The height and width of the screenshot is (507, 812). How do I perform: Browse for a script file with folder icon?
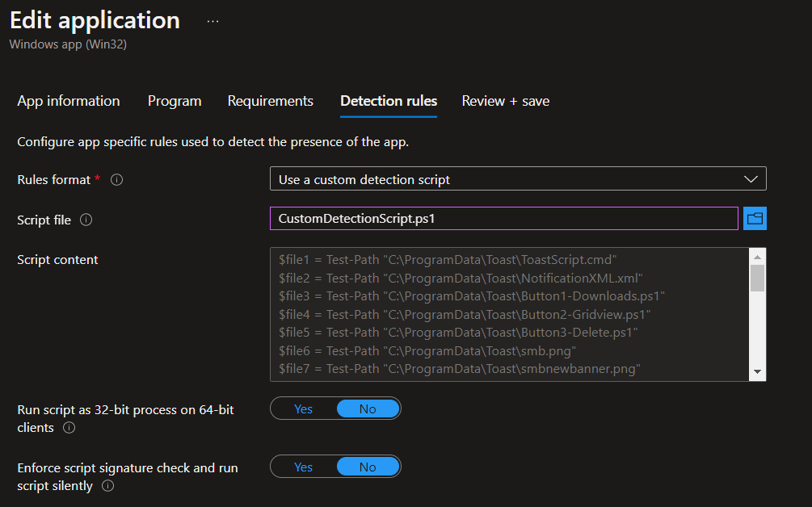click(755, 219)
